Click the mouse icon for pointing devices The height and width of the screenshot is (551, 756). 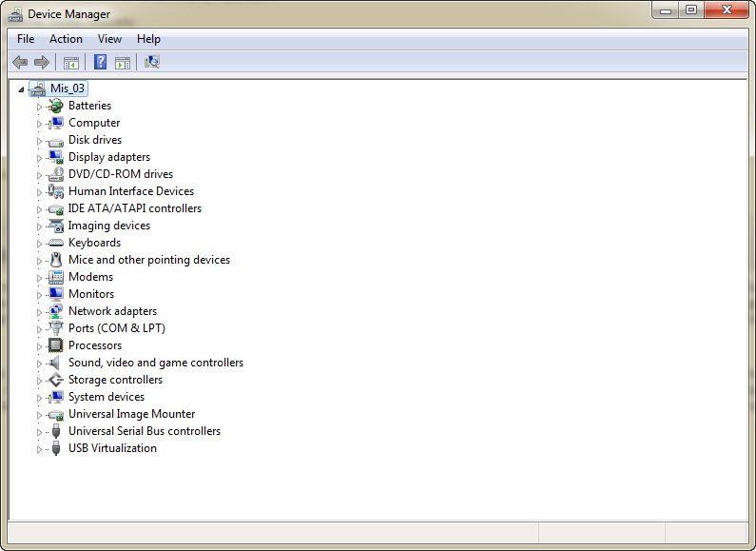(x=56, y=260)
